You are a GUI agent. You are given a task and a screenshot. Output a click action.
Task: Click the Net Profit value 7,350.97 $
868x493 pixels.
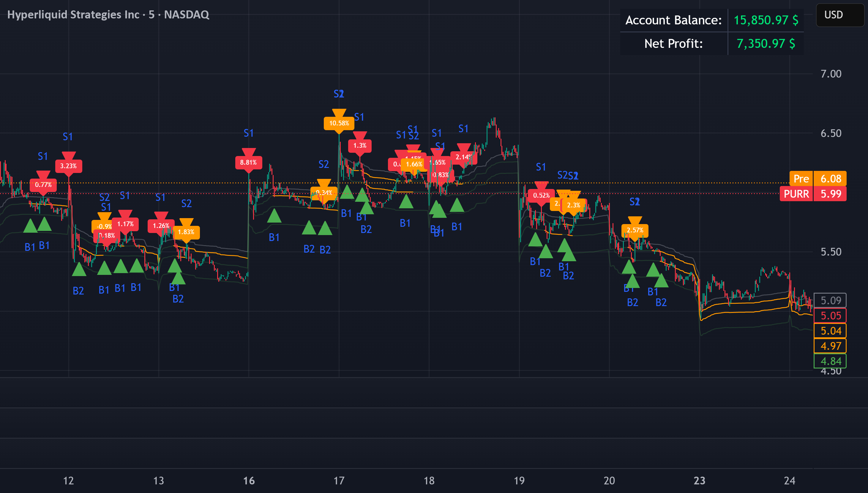coord(766,44)
